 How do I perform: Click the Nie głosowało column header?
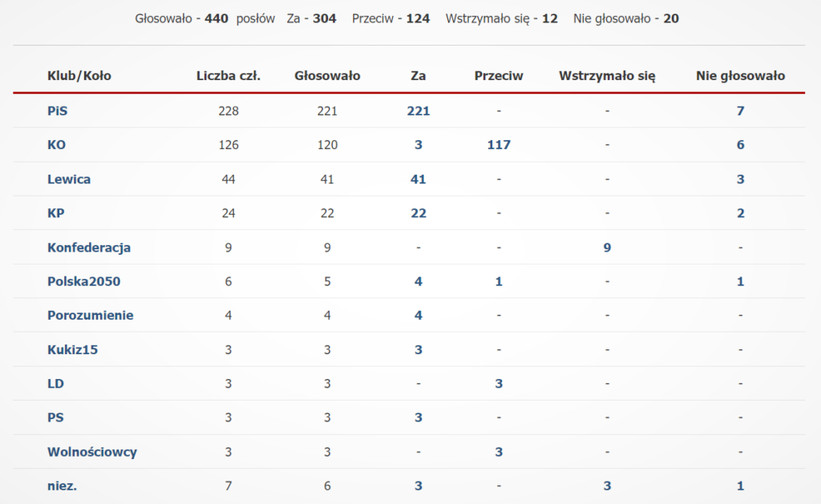(740, 76)
